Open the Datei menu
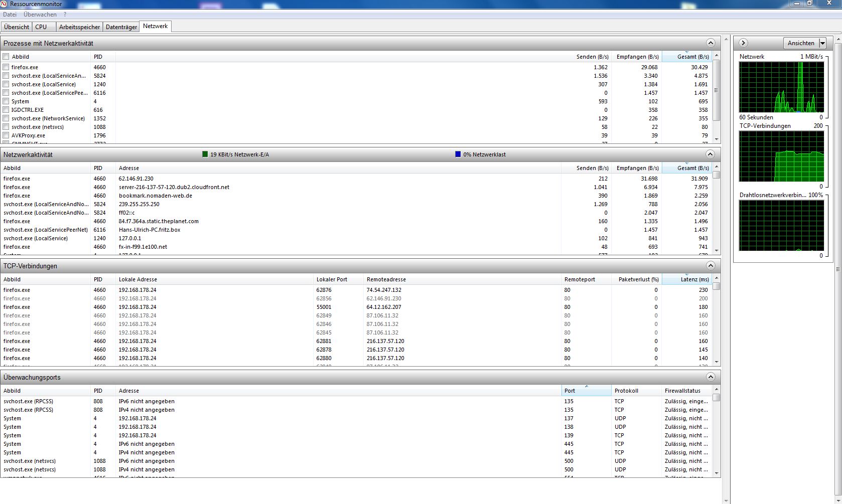Screen dimensions: 842x504 [x=10, y=15]
